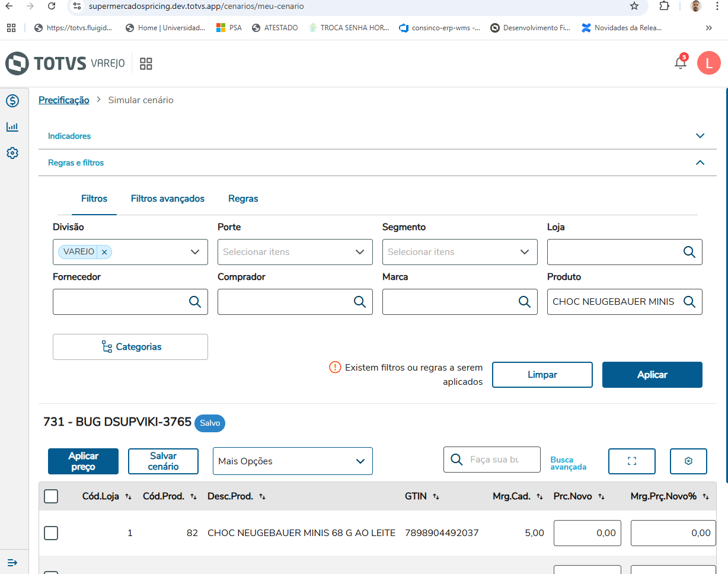Viewport: 728px width, 574px height.
Task: Click search magnifier in Fornecedor field
Action: point(194,302)
